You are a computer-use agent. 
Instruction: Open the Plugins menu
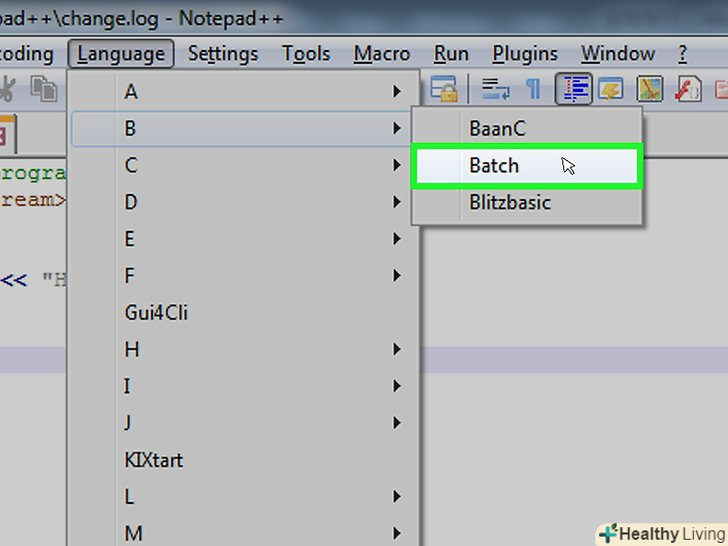click(525, 54)
